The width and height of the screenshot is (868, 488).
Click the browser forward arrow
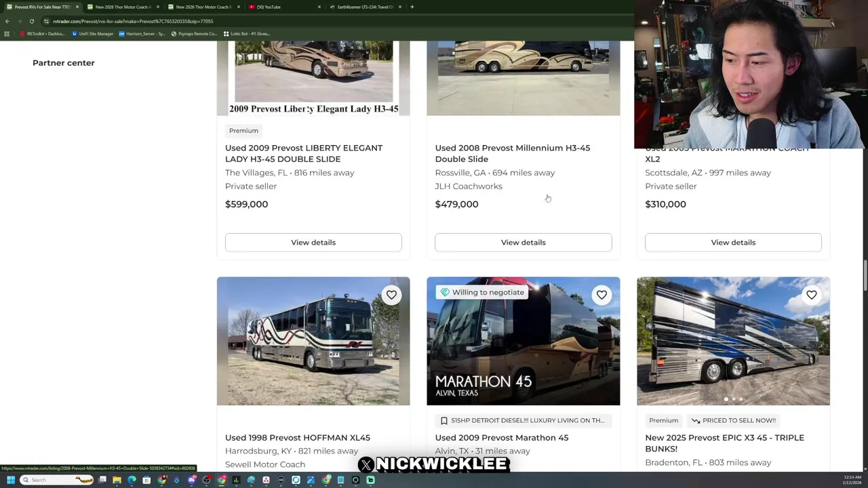tap(19, 21)
